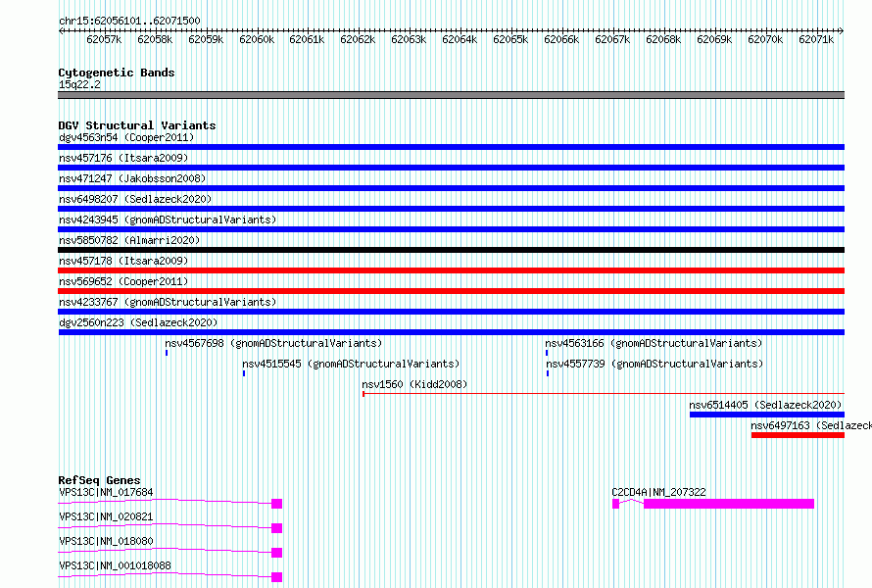The width and height of the screenshot is (872, 588).
Task: Select the magenta exon box of VPS13C|NM_001018088
Action: click(277, 577)
